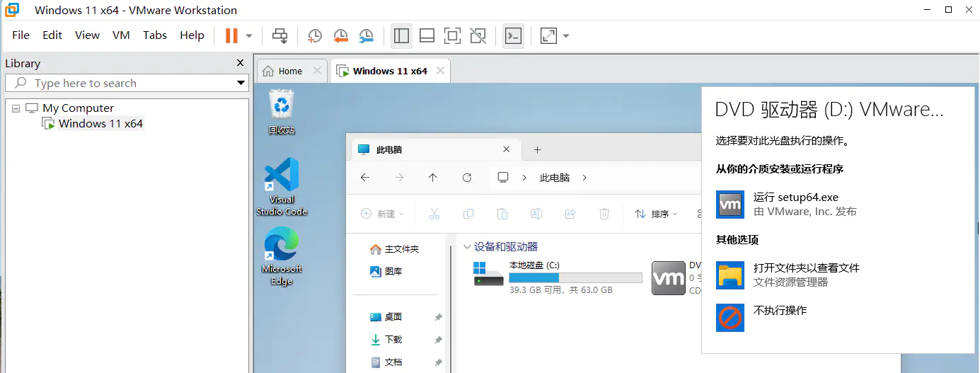Refresh the File Explorer view

pyautogui.click(x=467, y=178)
